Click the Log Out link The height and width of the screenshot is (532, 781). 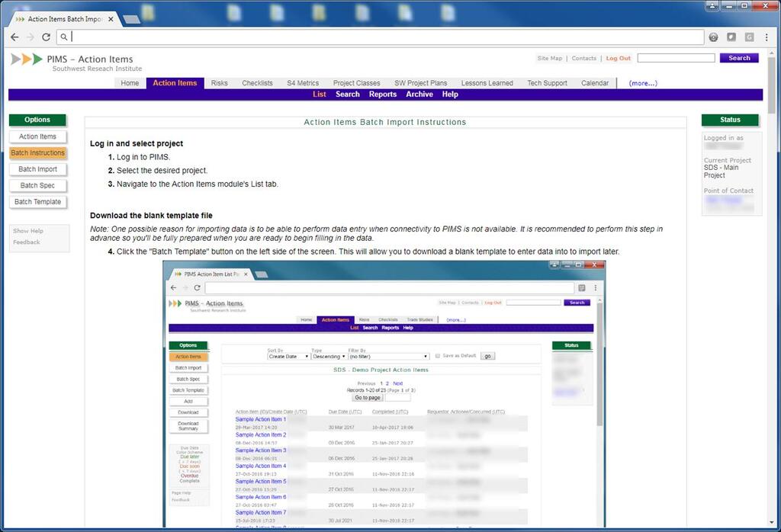(618, 59)
